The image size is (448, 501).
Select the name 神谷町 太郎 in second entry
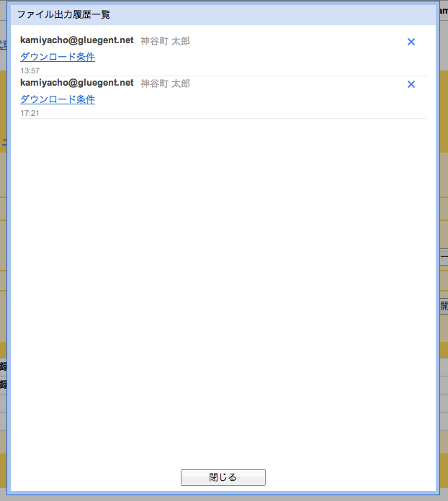(x=165, y=83)
